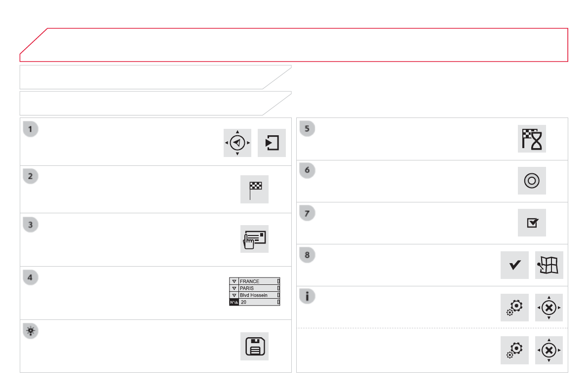Viewport: 588px width, 392px height.
Task: Select the crossed-out compass icon in the info row
Action: (x=549, y=308)
